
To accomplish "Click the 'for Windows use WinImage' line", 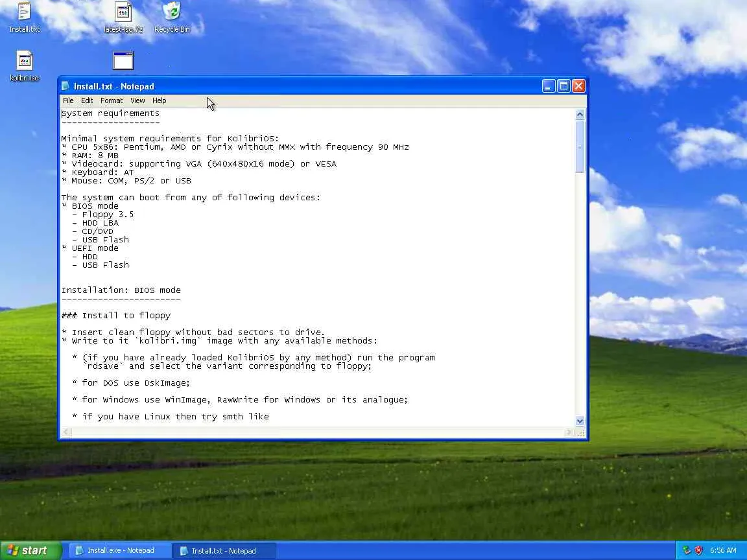I will 240,399.
